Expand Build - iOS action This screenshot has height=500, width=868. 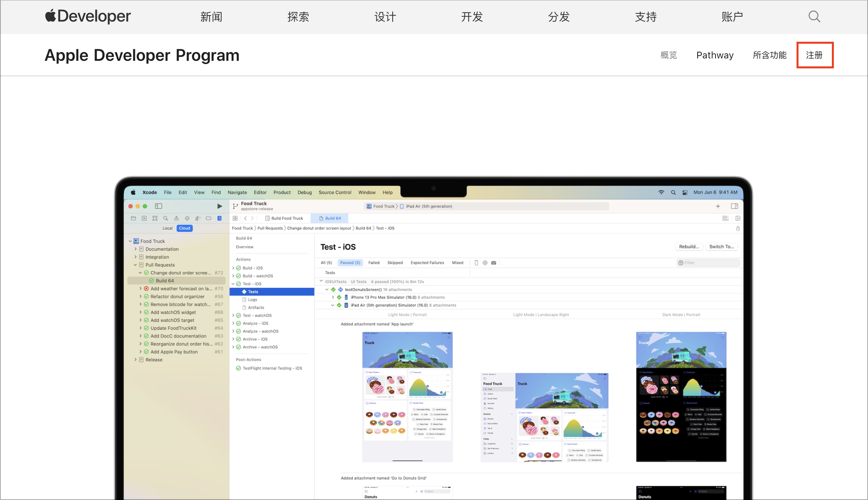point(233,268)
